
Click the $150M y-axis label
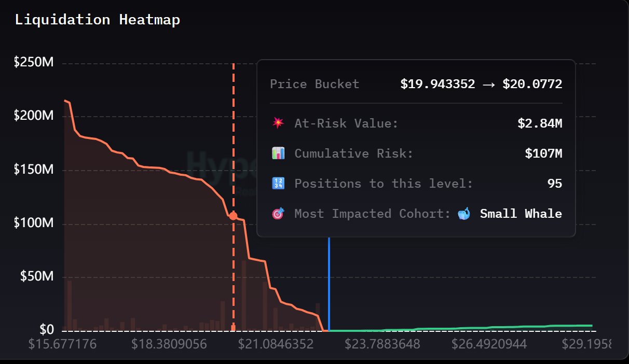(34, 170)
